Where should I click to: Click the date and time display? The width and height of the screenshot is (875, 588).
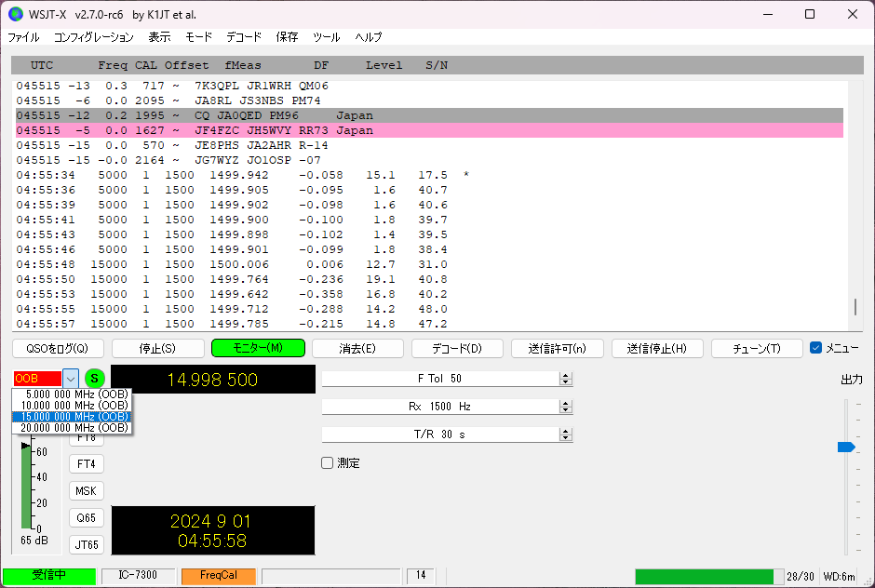(x=212, y=530)
